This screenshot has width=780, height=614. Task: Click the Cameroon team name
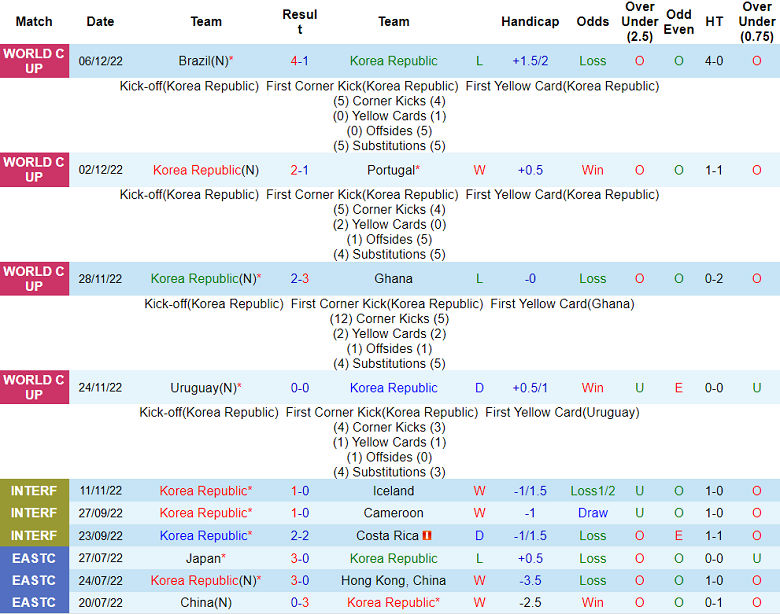click(393, 513)
